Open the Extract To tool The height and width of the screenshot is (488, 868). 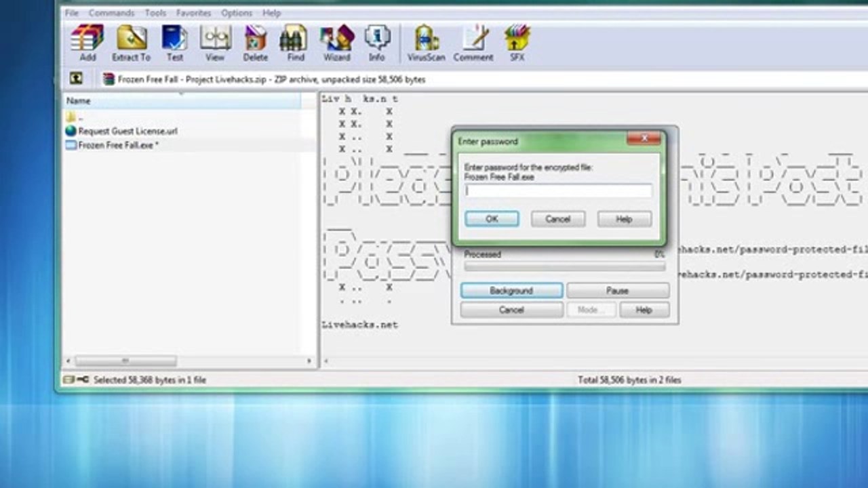point(132,43)
